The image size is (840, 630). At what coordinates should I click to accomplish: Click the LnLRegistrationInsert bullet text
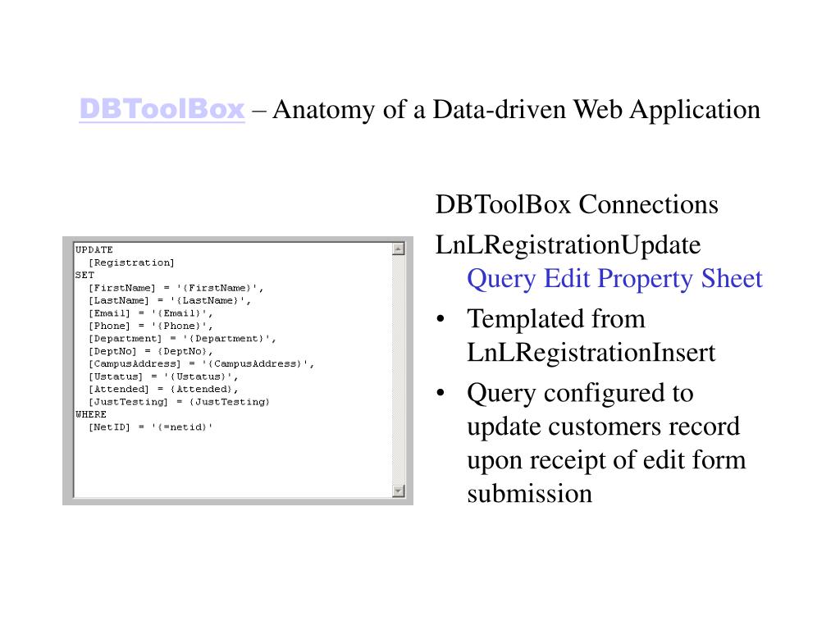(591, 353)
